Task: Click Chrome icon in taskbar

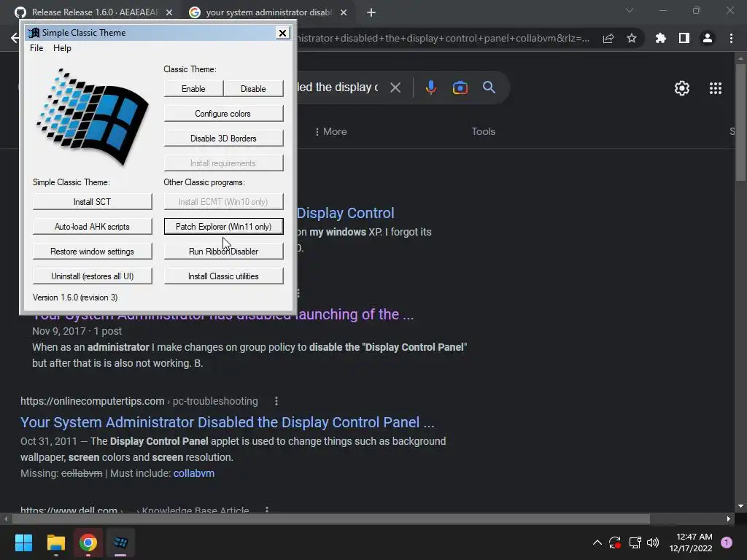Action: pyautogui.click(x=88, y=542)
